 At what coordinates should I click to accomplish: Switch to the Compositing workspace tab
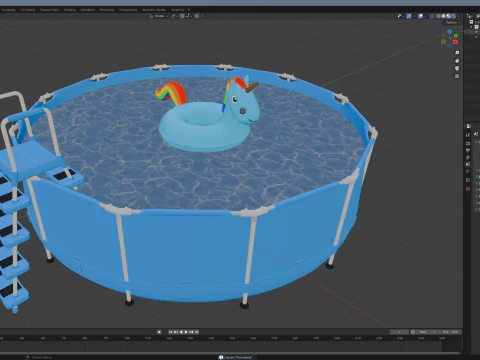click(128, 10)
